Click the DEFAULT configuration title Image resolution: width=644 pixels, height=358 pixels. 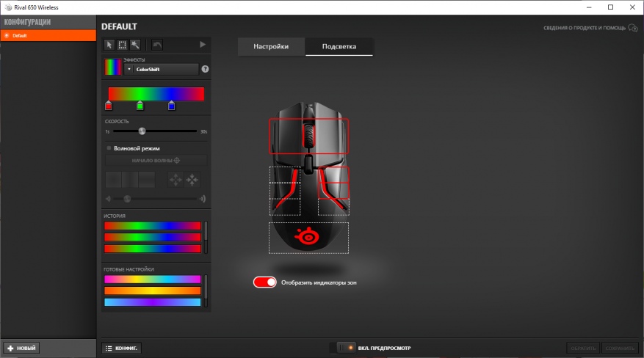point(119,26)
